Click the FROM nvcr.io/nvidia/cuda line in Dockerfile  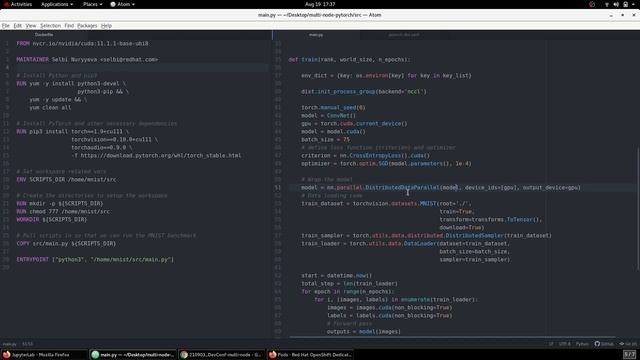pos(82,43)
